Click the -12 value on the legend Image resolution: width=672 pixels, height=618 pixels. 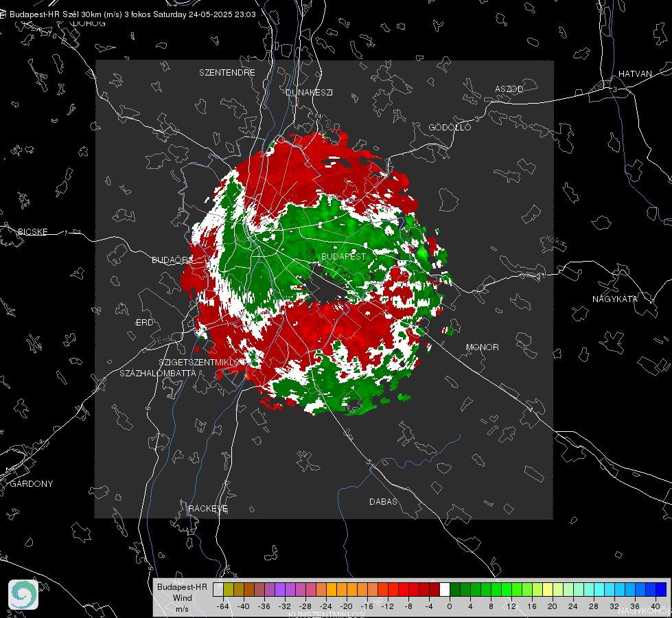[x=387, y=606]
